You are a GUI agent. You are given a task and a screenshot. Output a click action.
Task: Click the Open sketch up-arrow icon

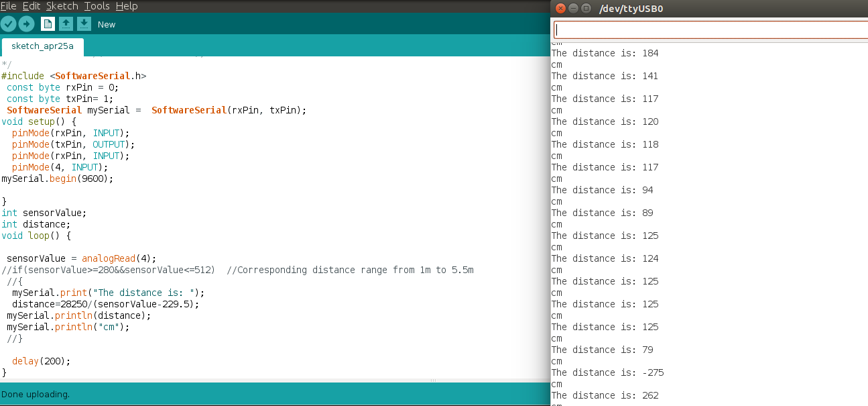coord(66,24)
